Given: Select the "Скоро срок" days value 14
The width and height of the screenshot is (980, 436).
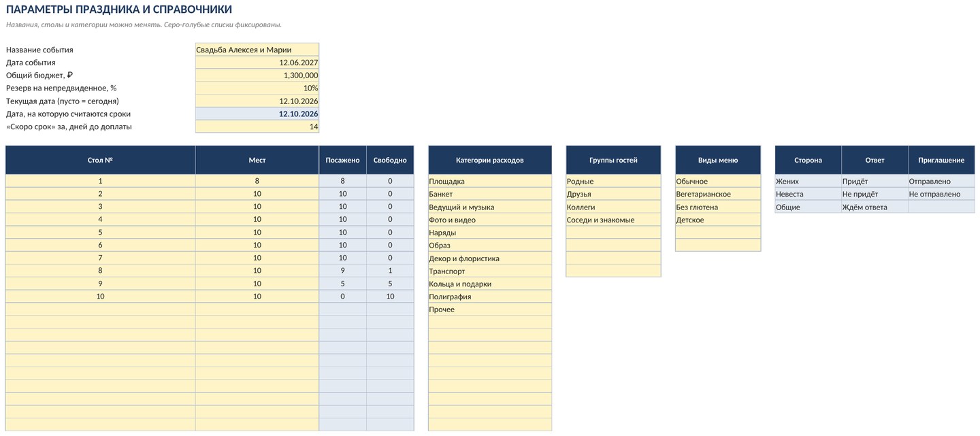Looking at the screenshot, I should coord(257,127).
